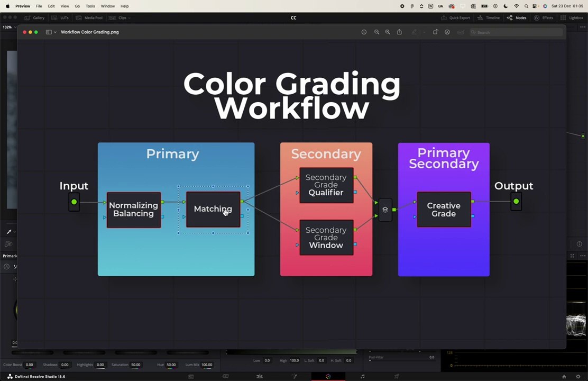Viewport: 588px width, 381px height.
Task: Select the eyedropper tool in DaVinci Resolve
Action: coord(9,232)
